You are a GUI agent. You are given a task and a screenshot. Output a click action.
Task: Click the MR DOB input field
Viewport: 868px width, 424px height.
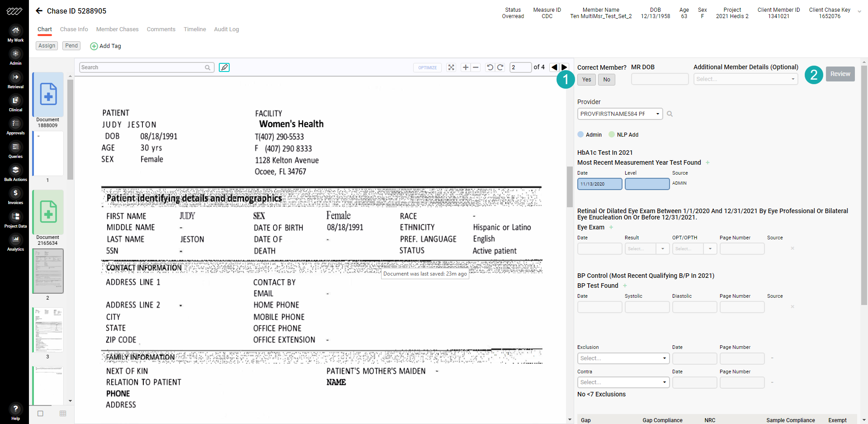pyautogui.click(x=660, y=79)
